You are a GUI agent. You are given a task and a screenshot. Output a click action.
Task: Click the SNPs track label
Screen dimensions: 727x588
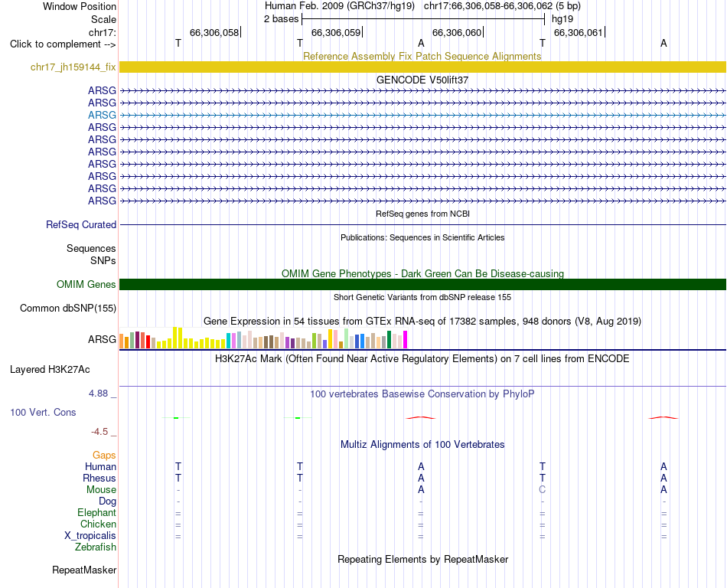click(103, 260)
